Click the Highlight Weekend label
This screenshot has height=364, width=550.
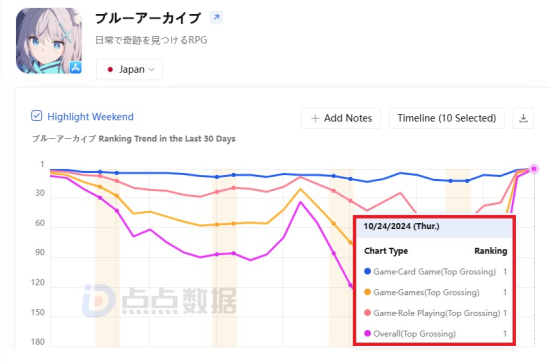[x=90, y=116]
